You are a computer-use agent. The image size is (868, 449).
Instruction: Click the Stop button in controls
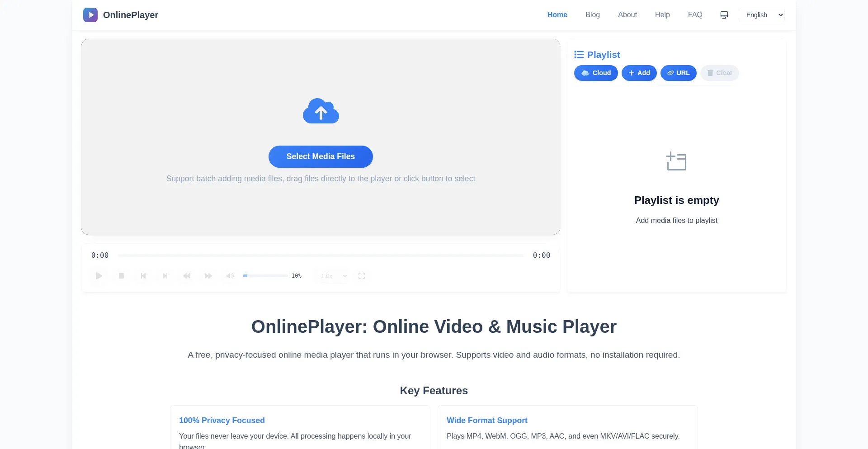[122, 276]
